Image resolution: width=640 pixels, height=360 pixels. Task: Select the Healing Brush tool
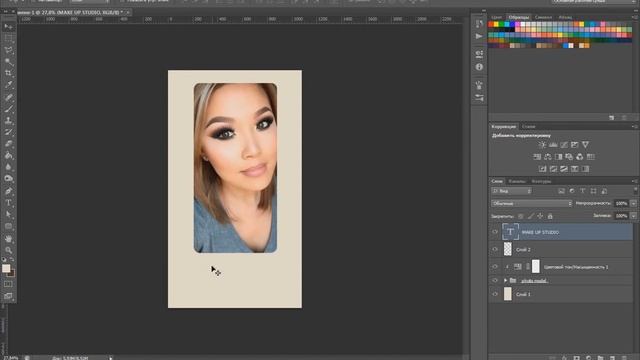(9, 98)
